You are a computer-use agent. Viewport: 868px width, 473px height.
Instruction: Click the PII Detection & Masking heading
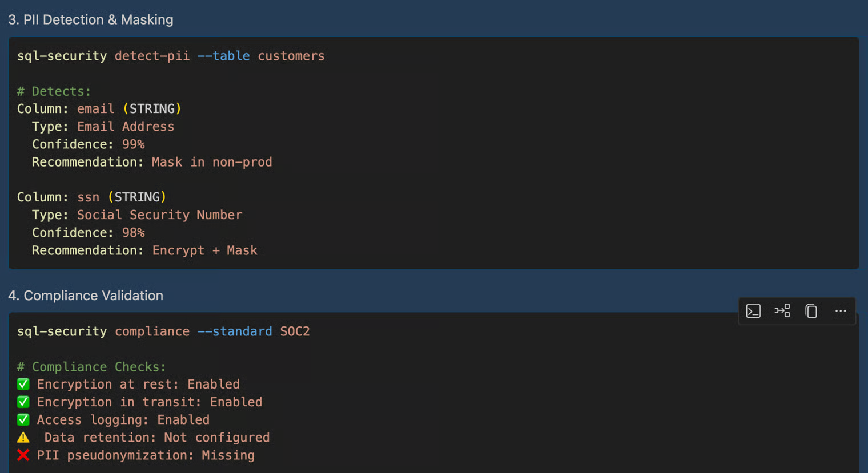[91, 19]
